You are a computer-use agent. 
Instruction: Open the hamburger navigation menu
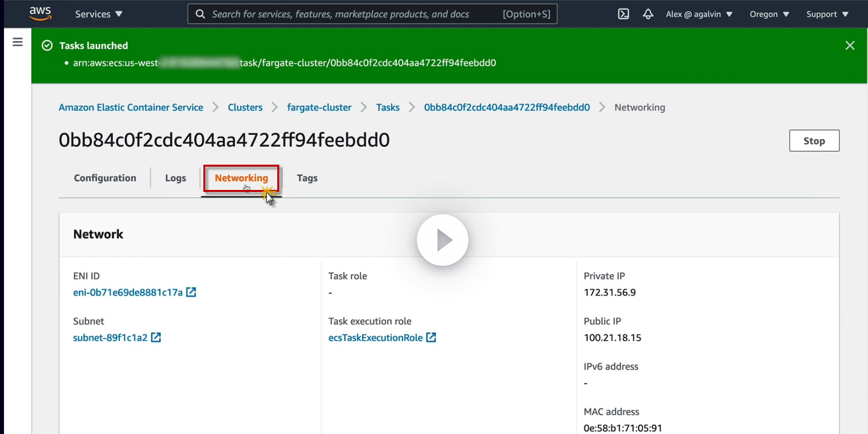(x=18, y=42)
